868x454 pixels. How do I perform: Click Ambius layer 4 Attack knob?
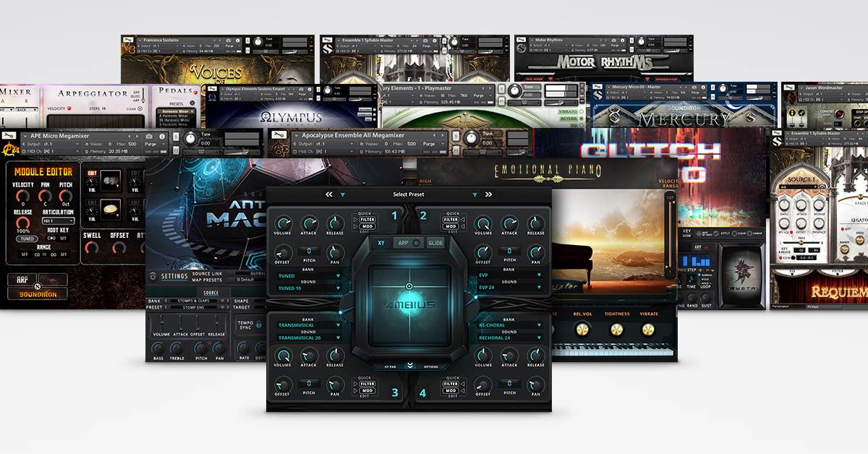pyautogui.click(x=510, y=356)
